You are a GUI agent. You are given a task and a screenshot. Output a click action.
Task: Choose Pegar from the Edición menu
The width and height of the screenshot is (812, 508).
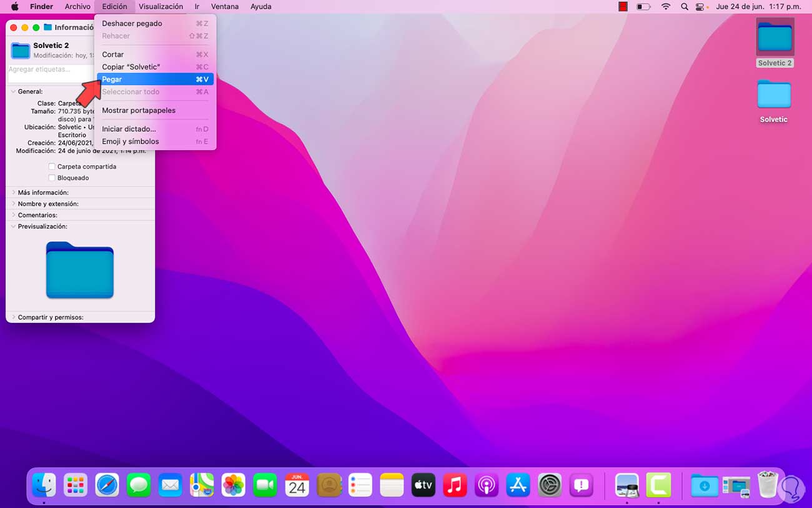tap(112, 79)
